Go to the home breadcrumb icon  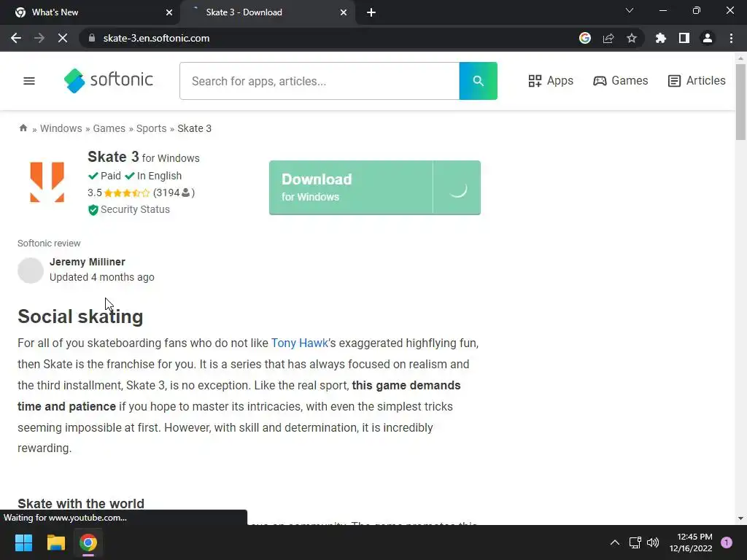(x=23, y=128)
